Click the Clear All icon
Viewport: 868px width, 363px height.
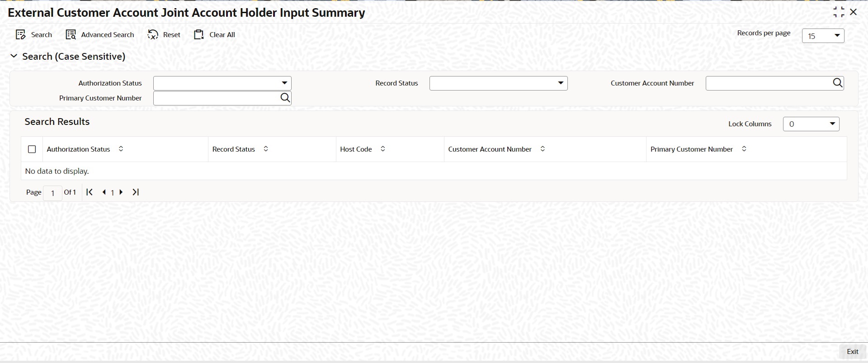click(x=199, y=35)
